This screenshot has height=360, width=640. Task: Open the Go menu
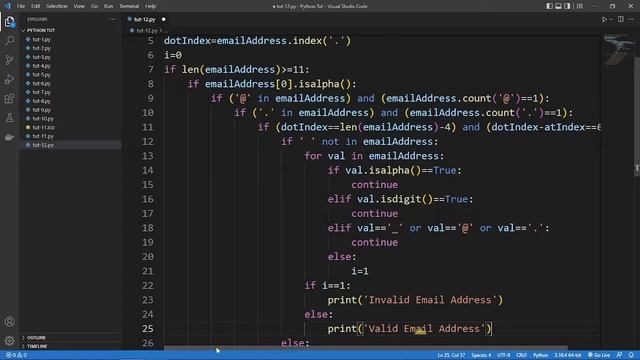[94, 6]
